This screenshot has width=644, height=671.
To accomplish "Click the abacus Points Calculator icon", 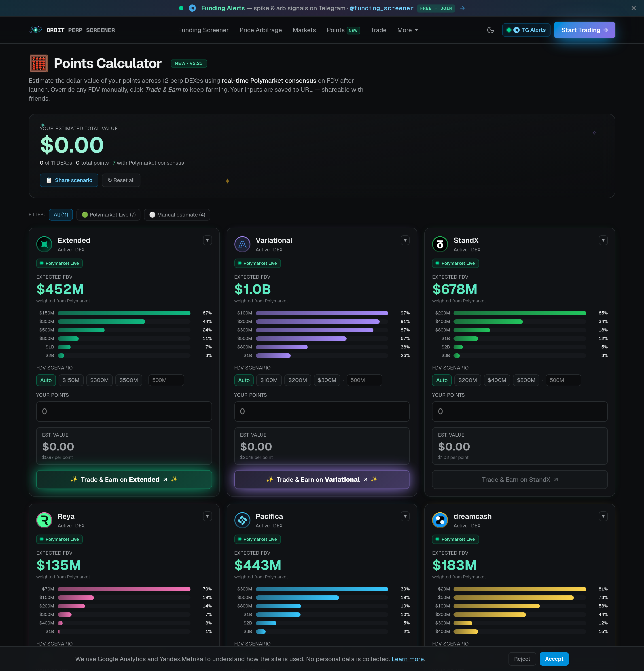I will pyautogui.click(x=38, y=63).
